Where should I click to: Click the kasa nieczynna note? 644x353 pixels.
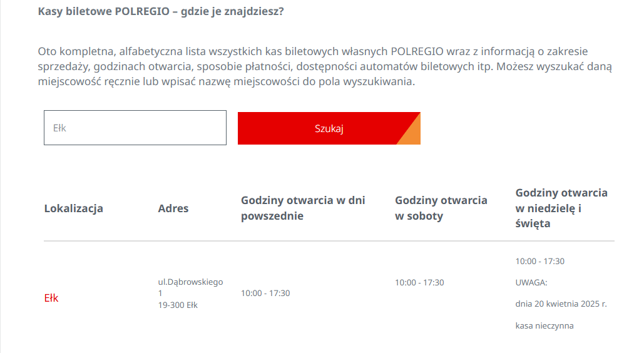click(544, 325)
